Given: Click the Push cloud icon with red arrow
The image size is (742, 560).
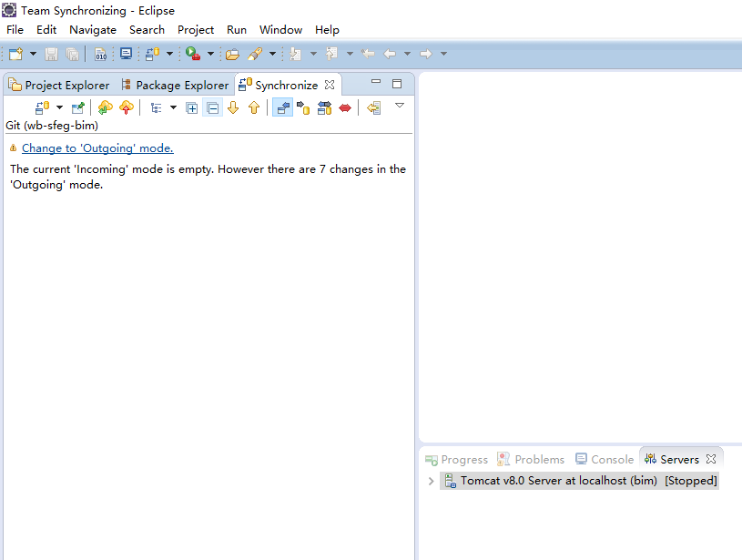Looking at the screenshot, I should 127,108.
